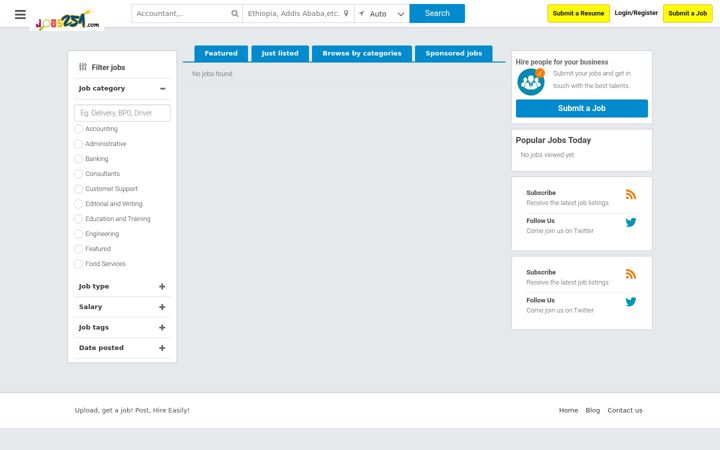
Task: Click the job category search box
Action: [122, 113]
